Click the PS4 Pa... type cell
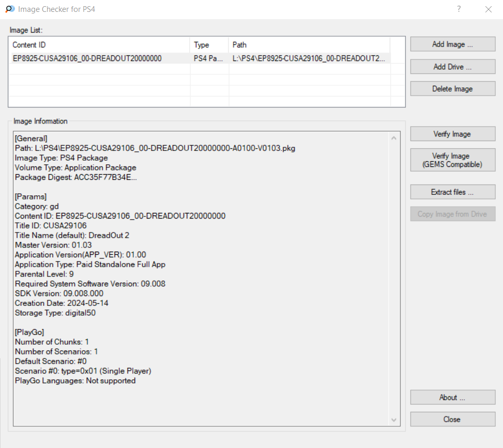 208,58
